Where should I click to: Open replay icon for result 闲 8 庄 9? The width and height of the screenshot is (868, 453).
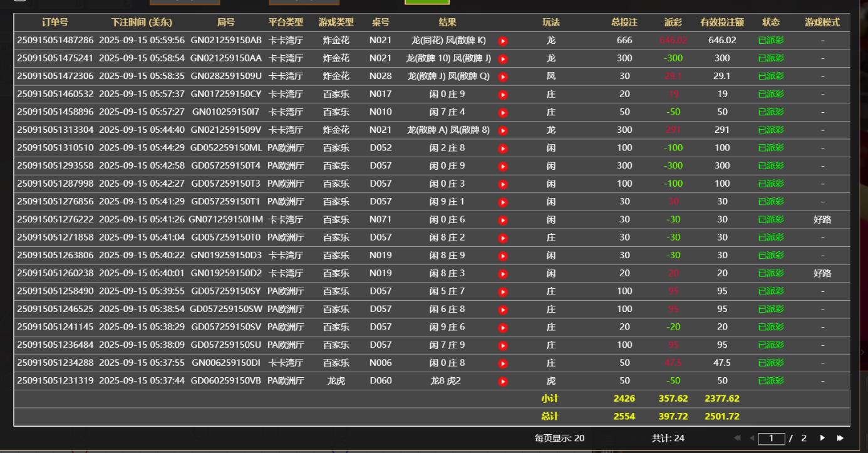[502, 256]
